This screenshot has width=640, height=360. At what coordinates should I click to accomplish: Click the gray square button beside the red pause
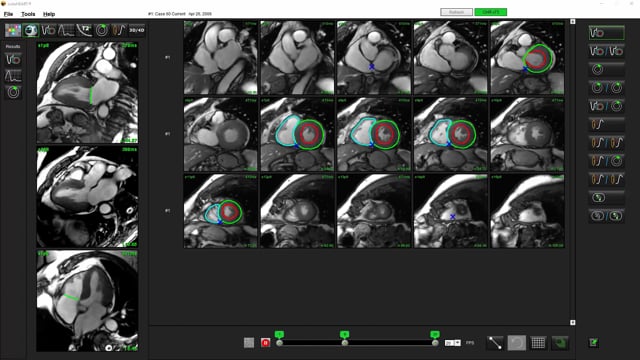tap(249, 343)
